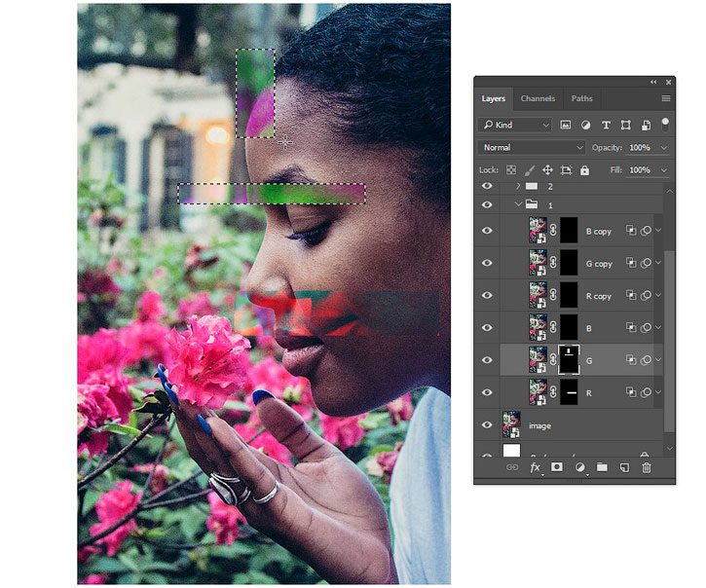Lock transparent pixels icon
This screenshot has width=706, height=588.
511,170
